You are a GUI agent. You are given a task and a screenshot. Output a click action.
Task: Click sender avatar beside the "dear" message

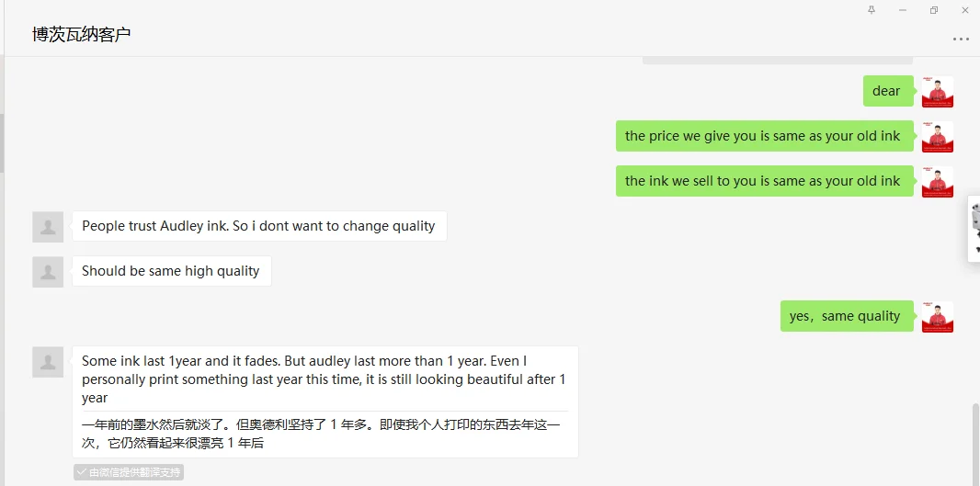coord(937,91)
